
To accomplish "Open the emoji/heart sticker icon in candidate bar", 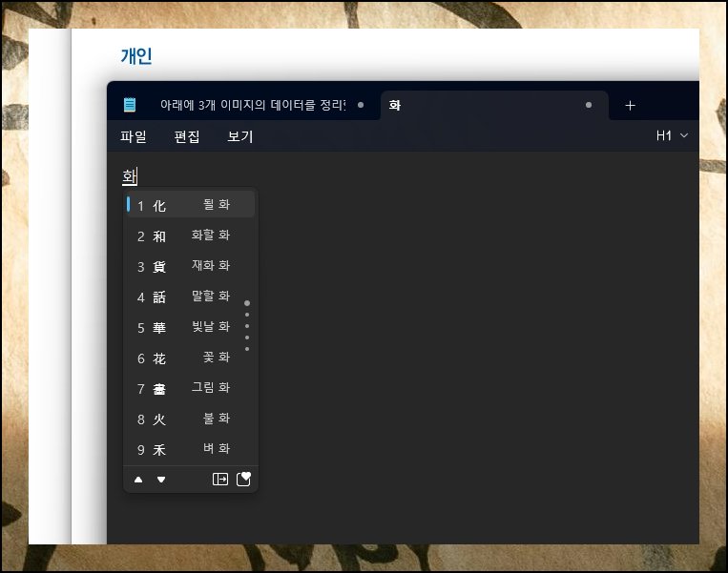I will [243, 479].
